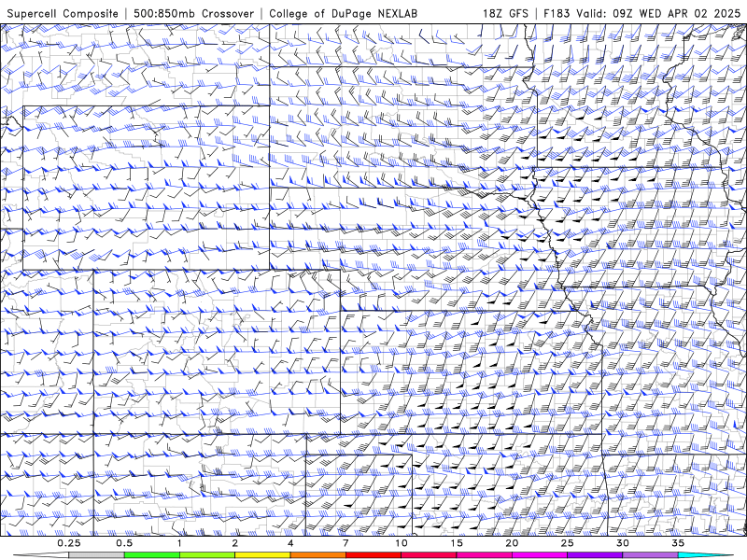Click the orange color bar segment
Screen dimensions: 747x560
pyautogui.click(x=317, y=555)
